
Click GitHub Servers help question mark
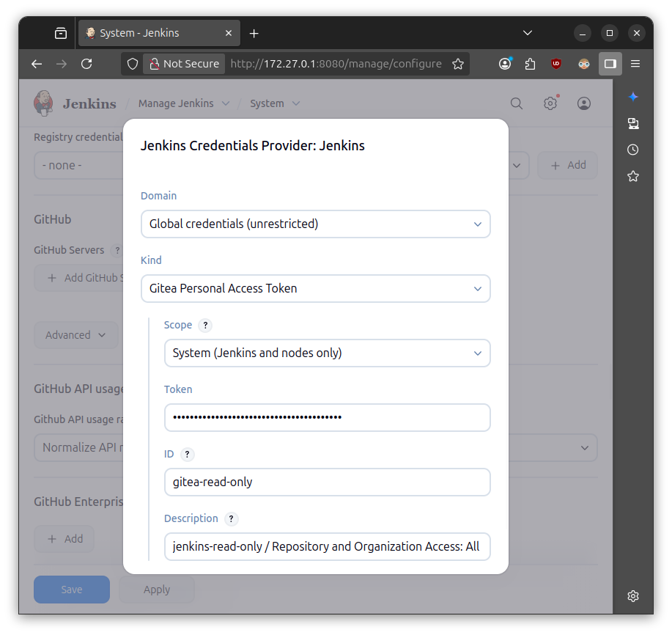point(117,250)
